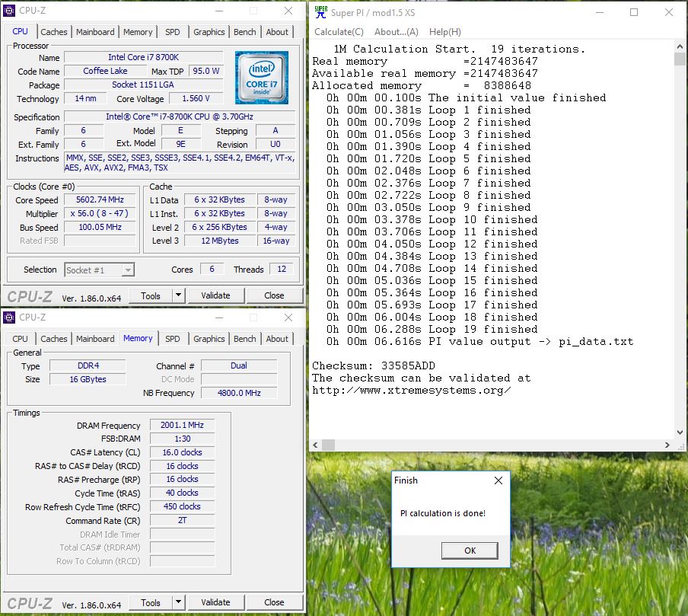The width and height of the screenshot is (688, 616).
Task: Click Close button in bottom CPU-Z window
Action: tap(274, 602)
